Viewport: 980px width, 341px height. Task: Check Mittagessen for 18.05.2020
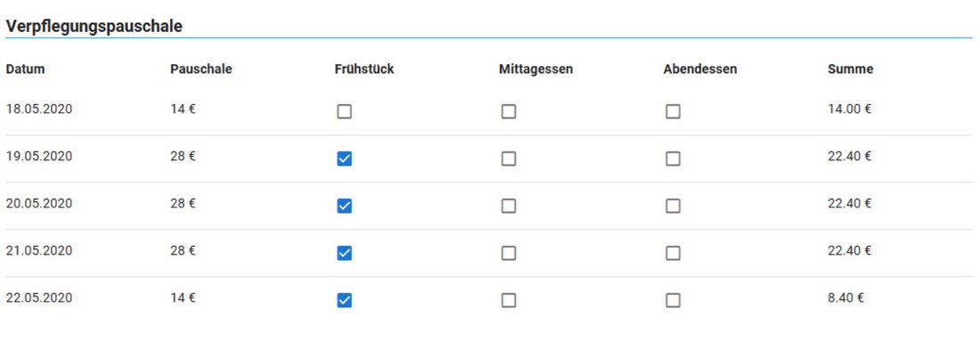[509, 112]
